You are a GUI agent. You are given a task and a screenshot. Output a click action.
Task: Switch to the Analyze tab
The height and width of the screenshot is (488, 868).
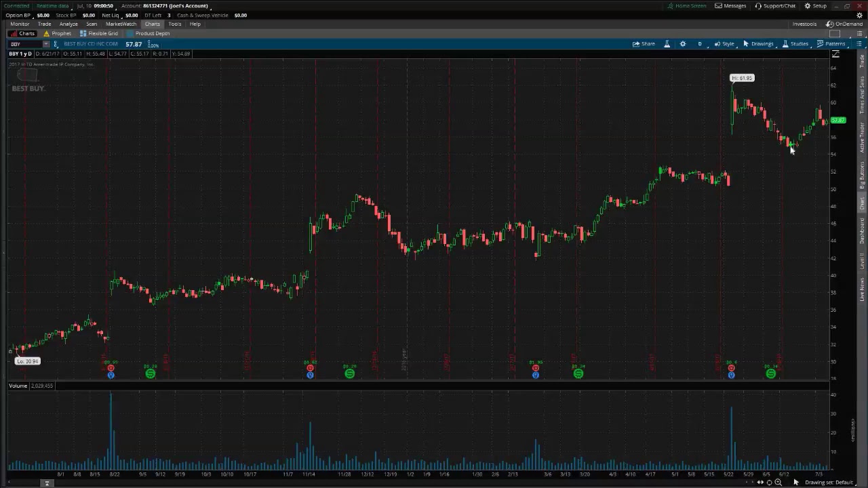point(68,24)
